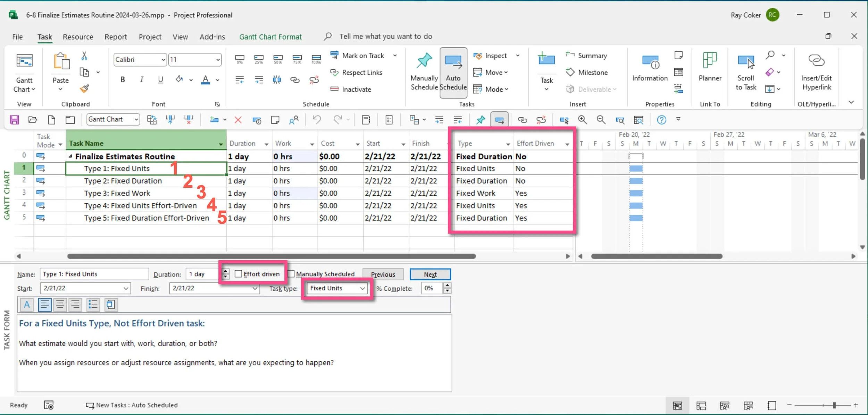Click Link tasks chain icon in ribbon
The image size is (868, 415).
click(295, 80)
